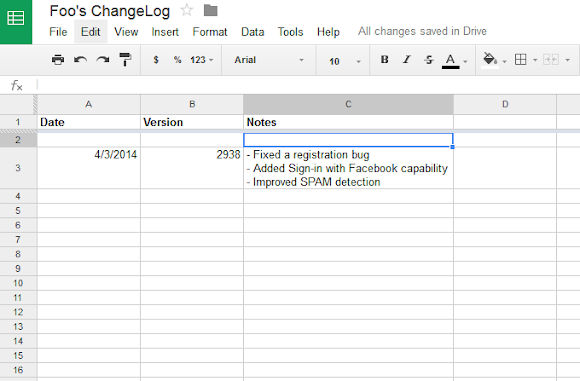The height and width of the screenshot is (381, 580).
Task: Select the Paint format roller
Action: pyautogui.click(x=125, y=60)
